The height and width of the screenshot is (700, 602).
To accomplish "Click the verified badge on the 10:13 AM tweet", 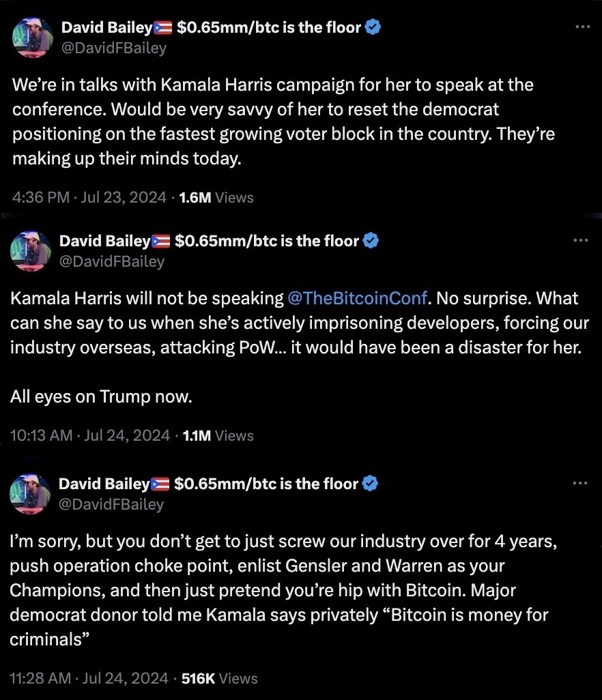I will pos(371,240).
